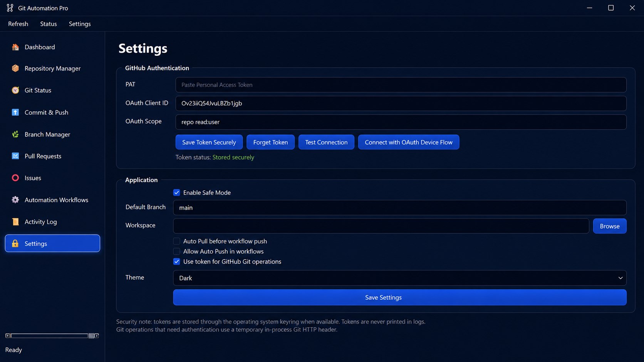Image resolution: width=644 pixels, height=362 pixels.
Task: Click Test Connection button
Action: click(x=326, y=142)
